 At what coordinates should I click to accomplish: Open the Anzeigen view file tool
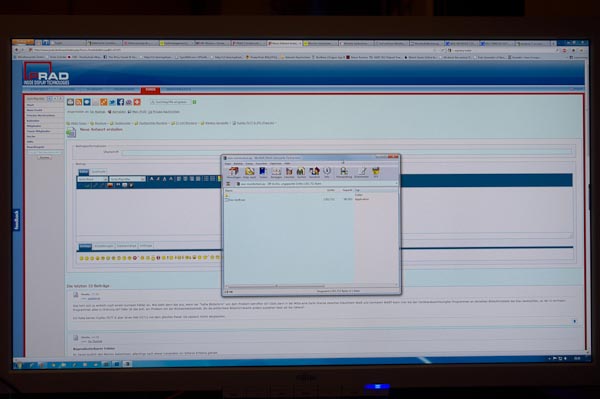click(x=276, y=172)
